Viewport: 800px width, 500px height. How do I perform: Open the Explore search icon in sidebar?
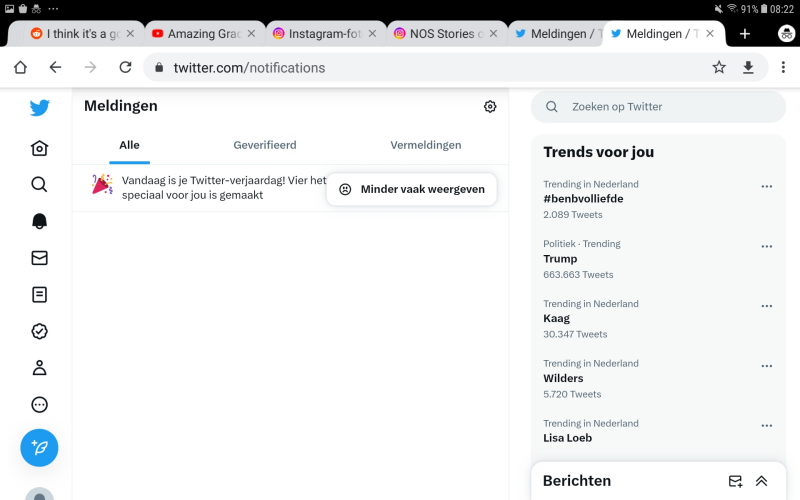coord(39,184)
